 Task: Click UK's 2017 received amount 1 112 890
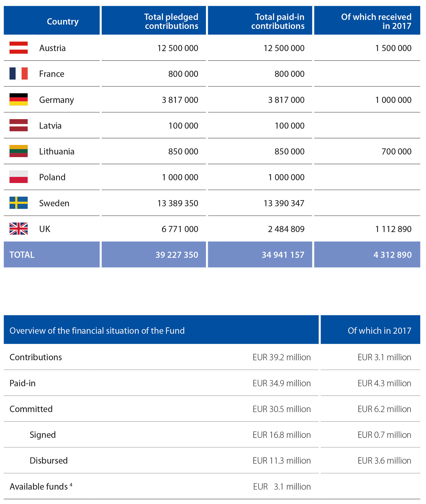393,229
